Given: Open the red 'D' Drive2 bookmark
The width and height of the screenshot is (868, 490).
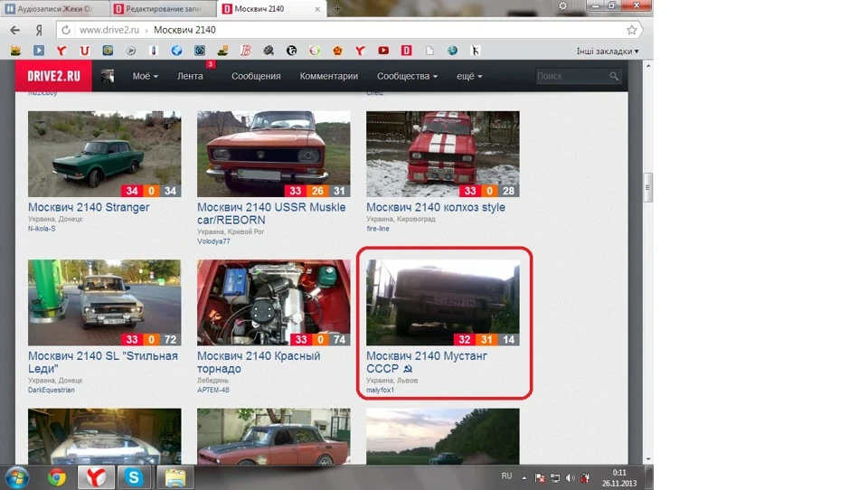Looking at the screenshot, I should coord(406,51).
